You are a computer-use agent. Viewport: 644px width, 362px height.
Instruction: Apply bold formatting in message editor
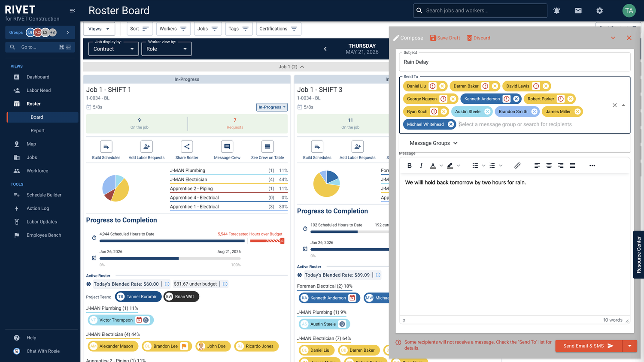(410, 166)
